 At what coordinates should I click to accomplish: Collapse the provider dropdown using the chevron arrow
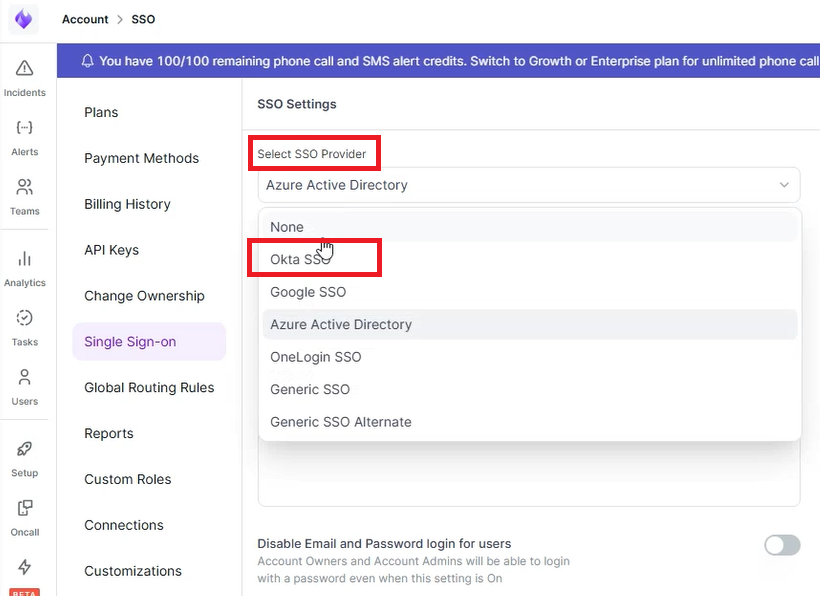(x=784, y=185)
